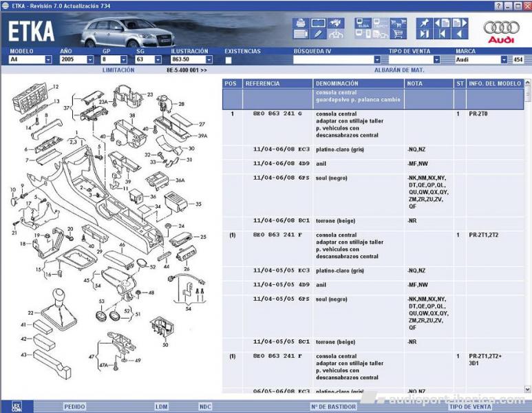The width and height of the screenshot is (532, 413).
Task: Click the ALBARÁN DE MAT. label
Action: tap(399, 70)
